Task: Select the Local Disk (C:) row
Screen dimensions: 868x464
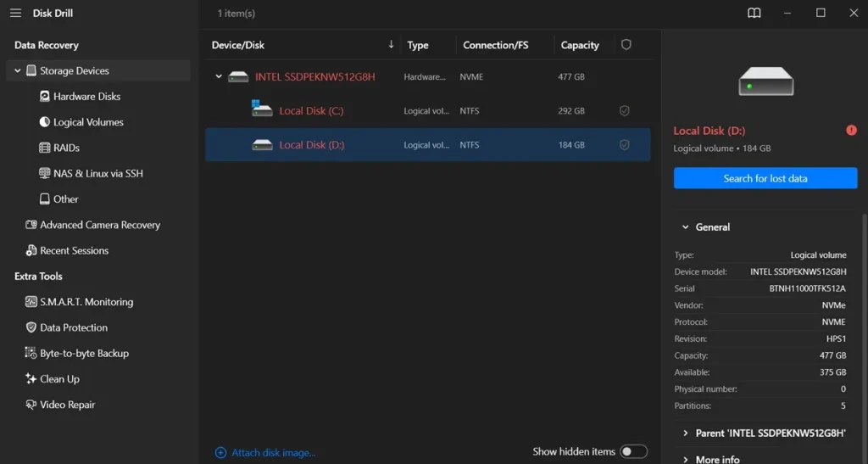Action: point(428,111)
